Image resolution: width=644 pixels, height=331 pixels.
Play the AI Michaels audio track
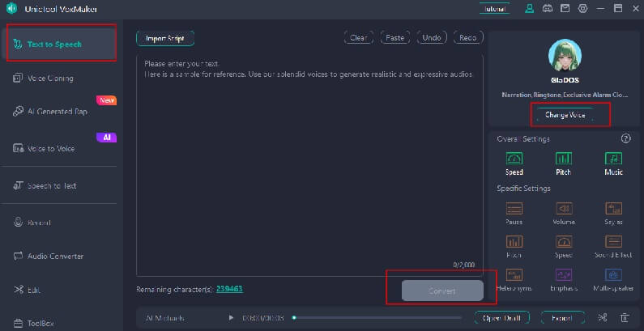[231, 318]
